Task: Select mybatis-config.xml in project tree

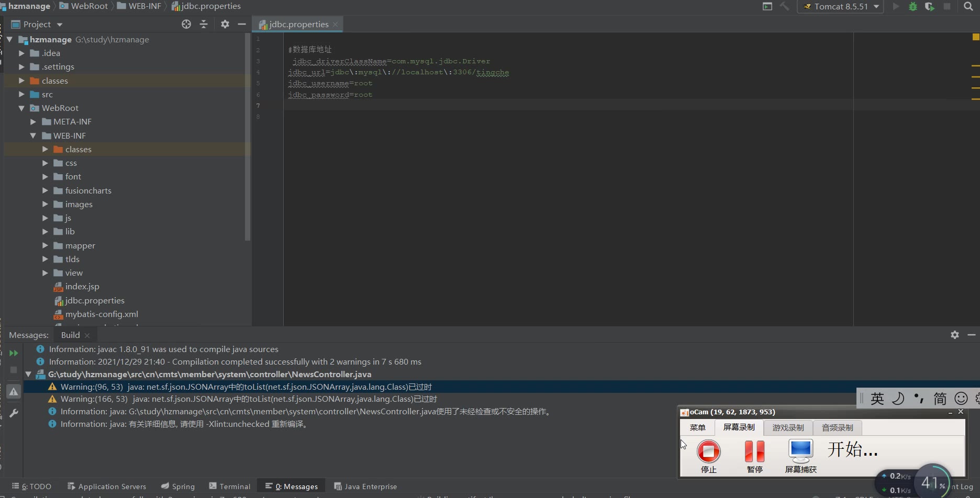Action: pos(102,314)
